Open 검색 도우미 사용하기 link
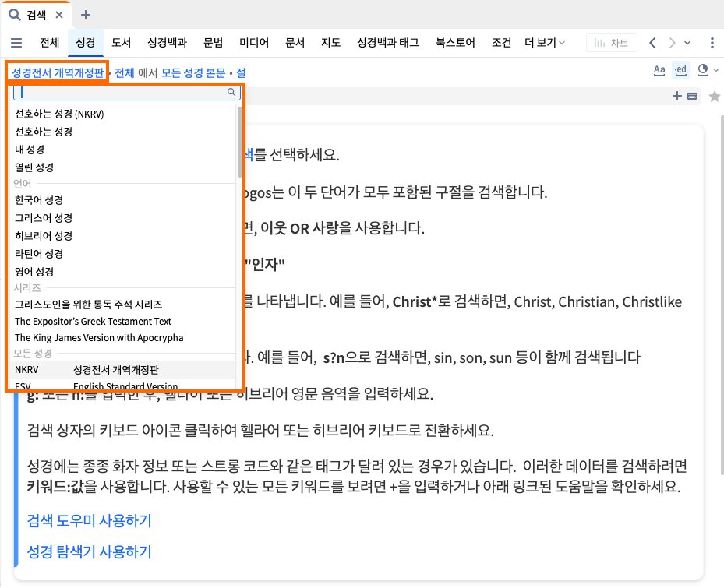 [x=89, y=520]
